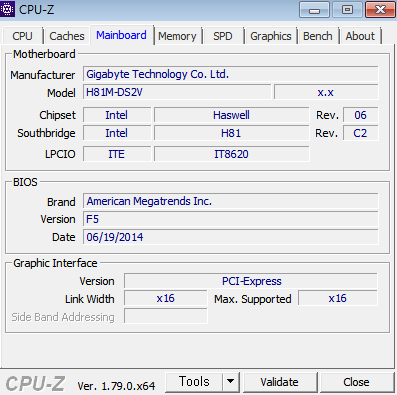The height and width of the screenshot is (395, 397).
Task: Close window with red X button
Action: 380,10
